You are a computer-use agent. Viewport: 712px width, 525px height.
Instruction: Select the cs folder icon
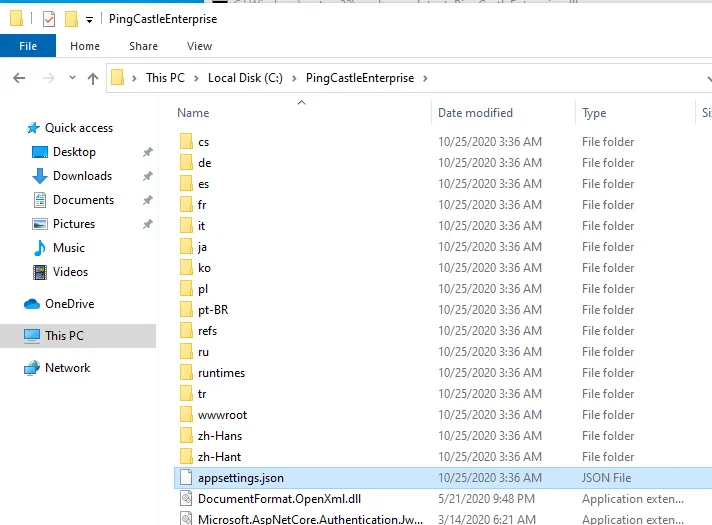[186, 141]
